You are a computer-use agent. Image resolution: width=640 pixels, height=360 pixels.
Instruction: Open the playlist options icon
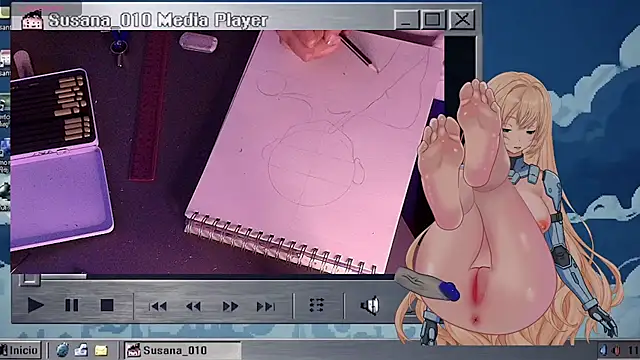317,305
